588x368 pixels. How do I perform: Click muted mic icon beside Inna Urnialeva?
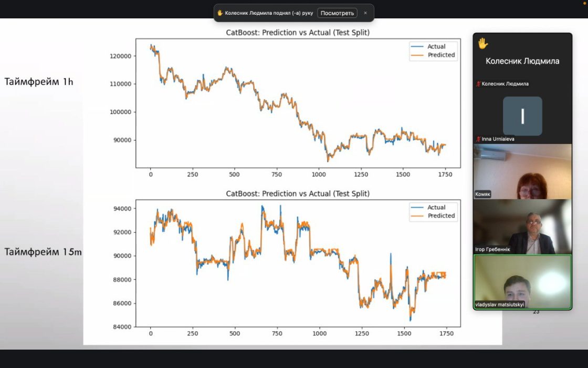pos(478,139)
